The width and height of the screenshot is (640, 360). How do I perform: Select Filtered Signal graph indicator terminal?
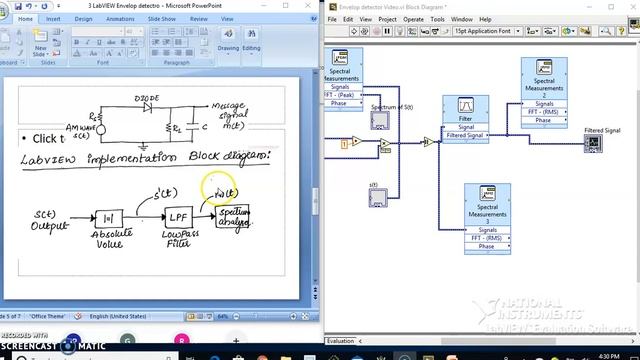tap(593, 144)
